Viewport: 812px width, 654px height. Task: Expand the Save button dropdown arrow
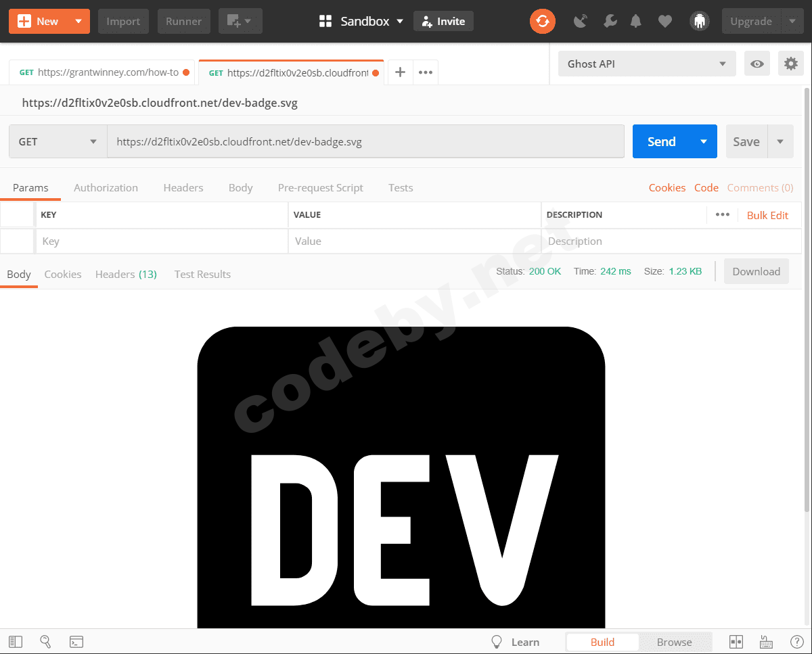point(781,141)
